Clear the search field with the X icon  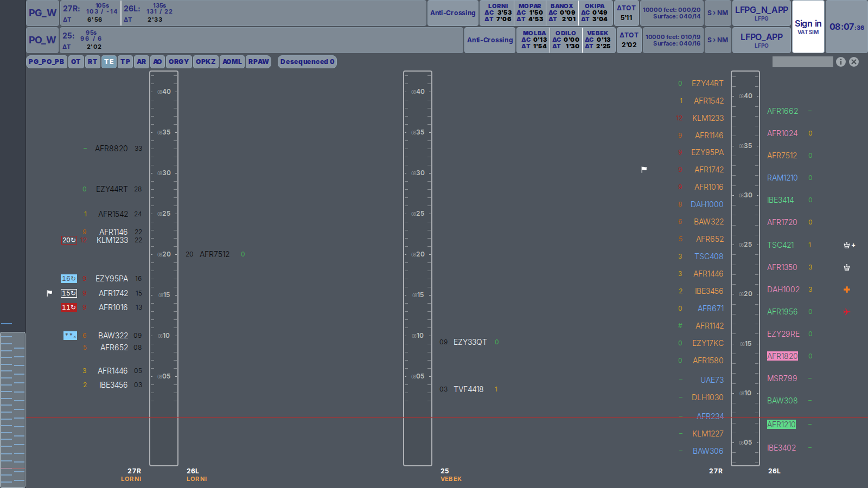[854, 62]
